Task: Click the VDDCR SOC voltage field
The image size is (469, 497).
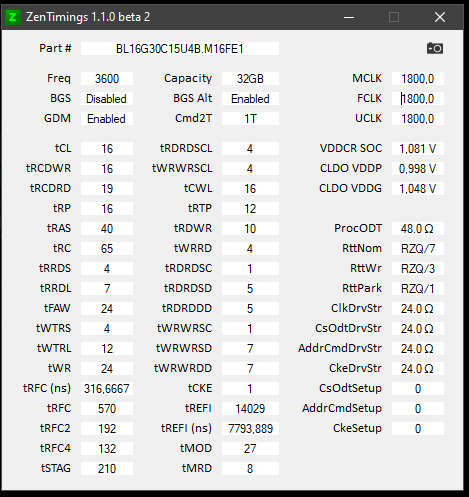Action: pyautogui.click(x=418, y=149)
